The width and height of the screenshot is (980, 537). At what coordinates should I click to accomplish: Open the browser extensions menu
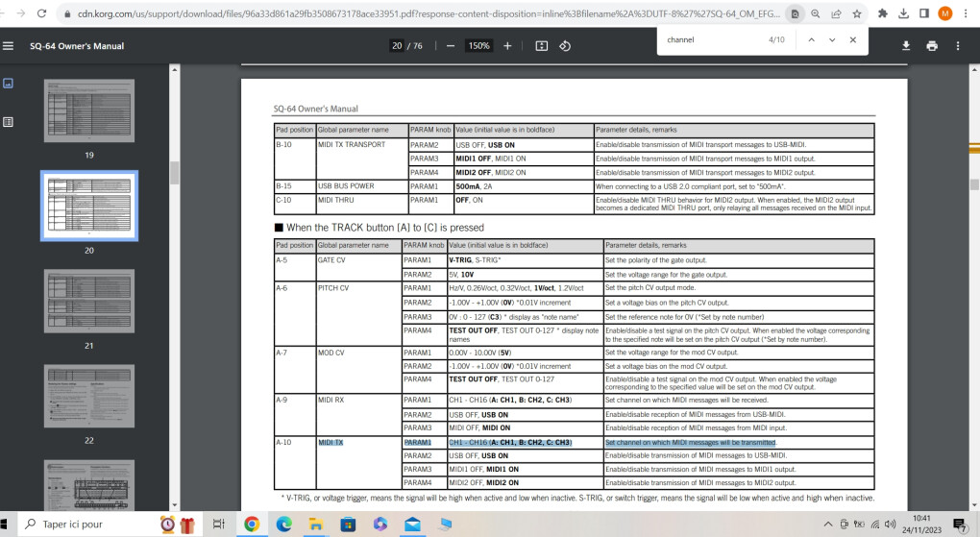883,13
